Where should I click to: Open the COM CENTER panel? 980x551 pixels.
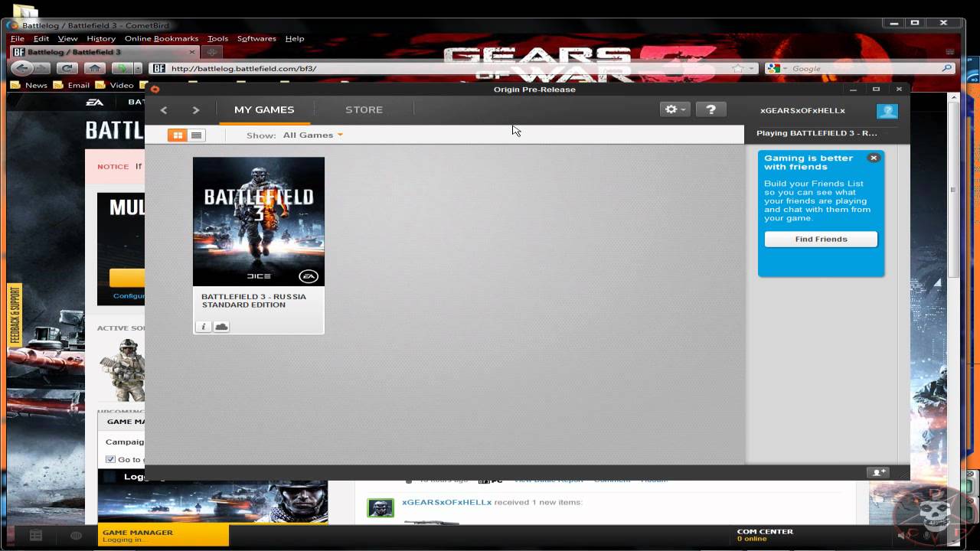pos(765,535)
